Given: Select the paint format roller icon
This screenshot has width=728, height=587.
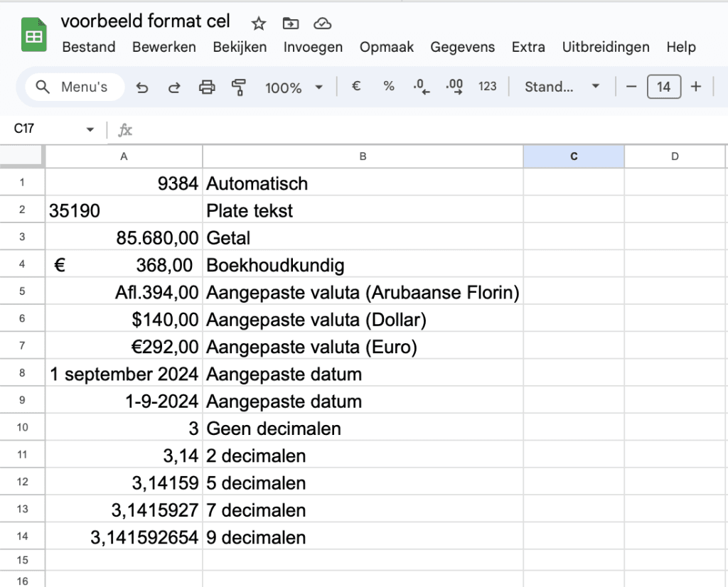Looking at the screenshot, I should 239,87.
